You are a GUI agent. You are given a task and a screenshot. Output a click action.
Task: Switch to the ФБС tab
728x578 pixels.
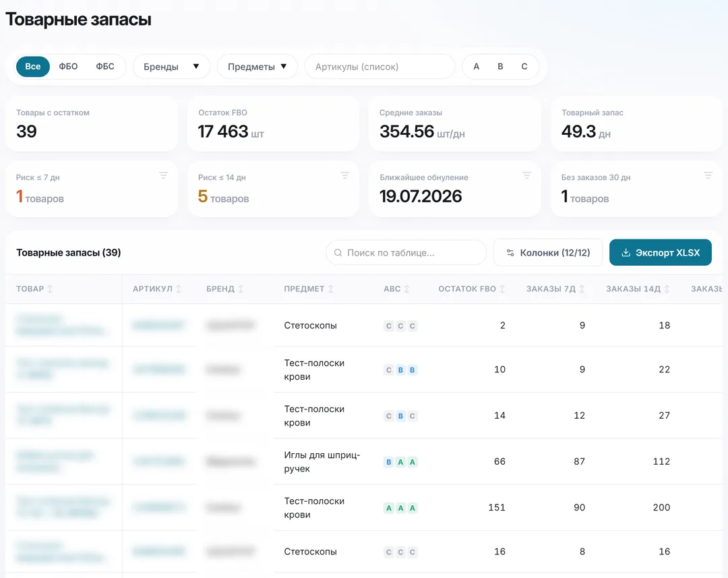[105, 67]
